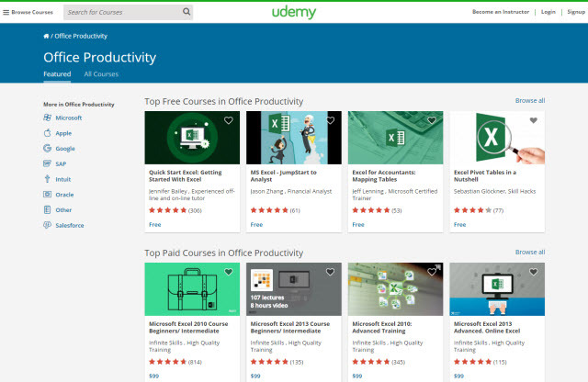Open the Other category link
This screenshot has height=382, width=588.
[63, 210]
